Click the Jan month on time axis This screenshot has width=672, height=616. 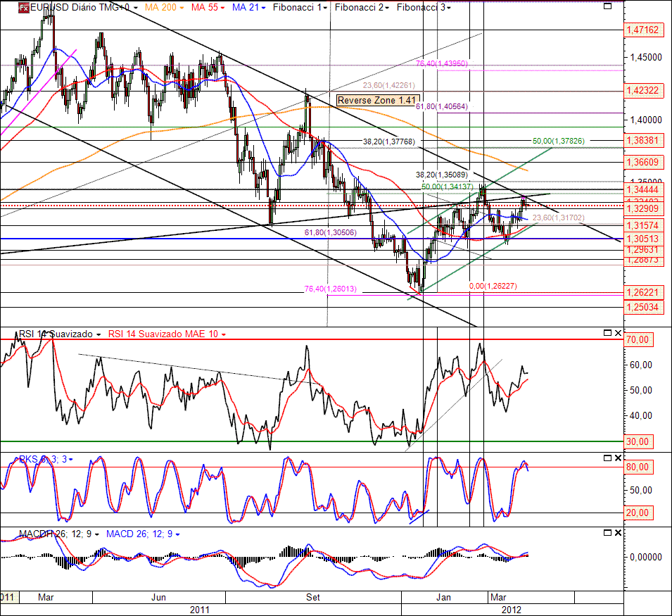click(443, 597)
